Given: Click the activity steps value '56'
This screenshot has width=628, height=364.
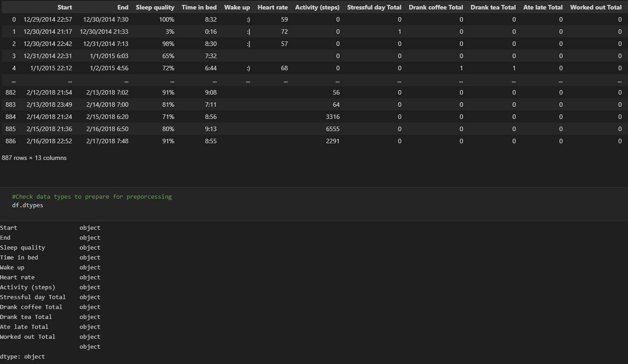Looking at the screenshot, I should click(x=336, y=92).
